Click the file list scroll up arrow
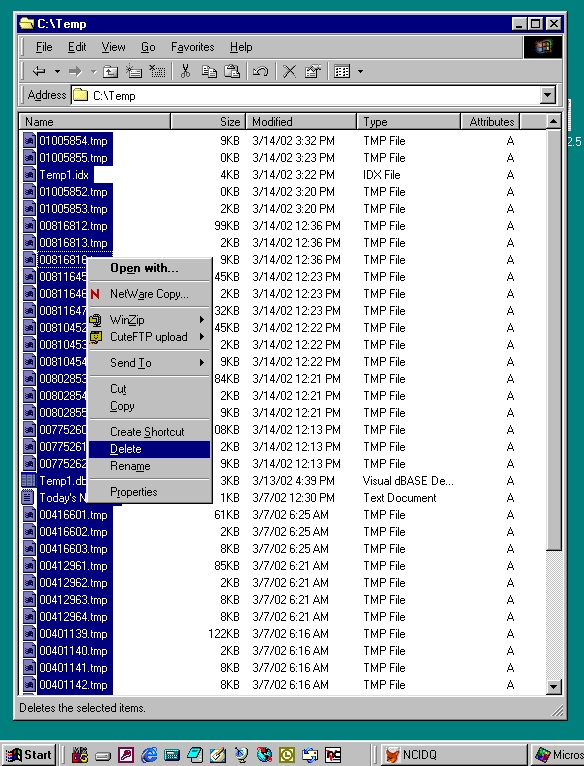Viewport: 584px width, 766px height. [553, 122]
